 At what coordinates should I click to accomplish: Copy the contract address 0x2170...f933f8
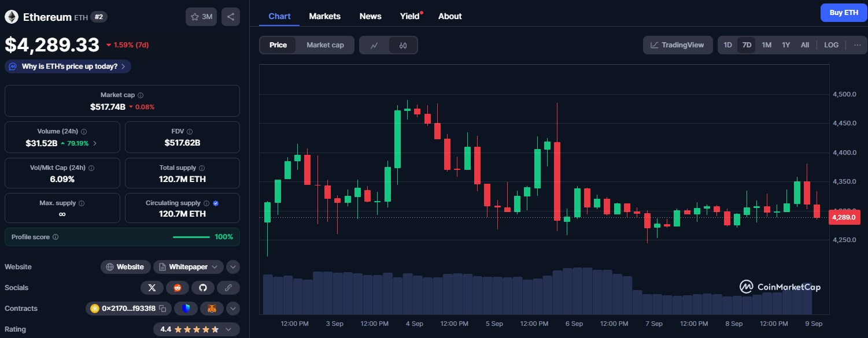(163, 309)
